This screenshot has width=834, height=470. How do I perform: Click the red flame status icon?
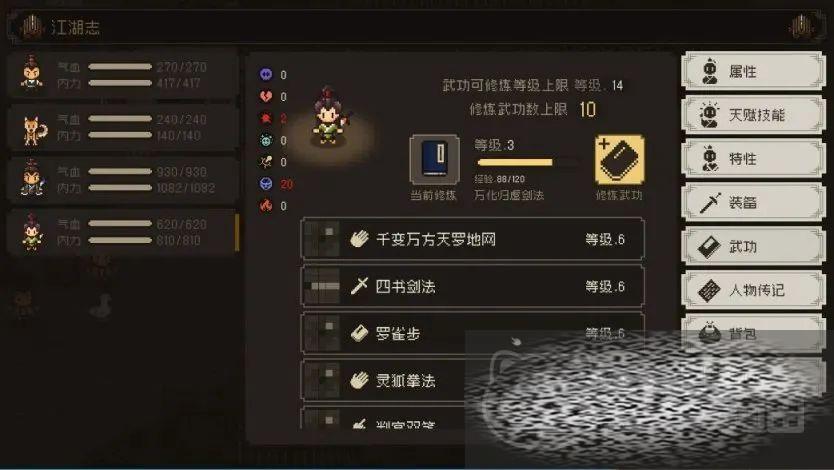click(x=266, y=205)
